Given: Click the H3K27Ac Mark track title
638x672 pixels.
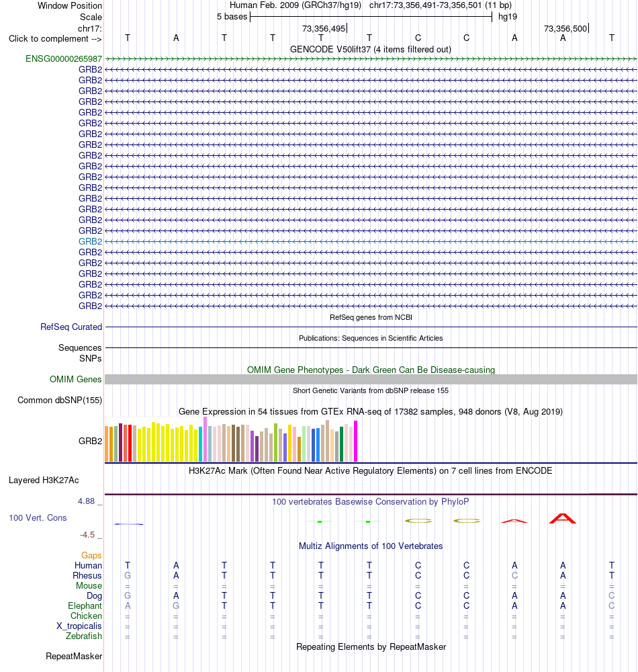Looking at the screenshot, I should click(371, 470).
